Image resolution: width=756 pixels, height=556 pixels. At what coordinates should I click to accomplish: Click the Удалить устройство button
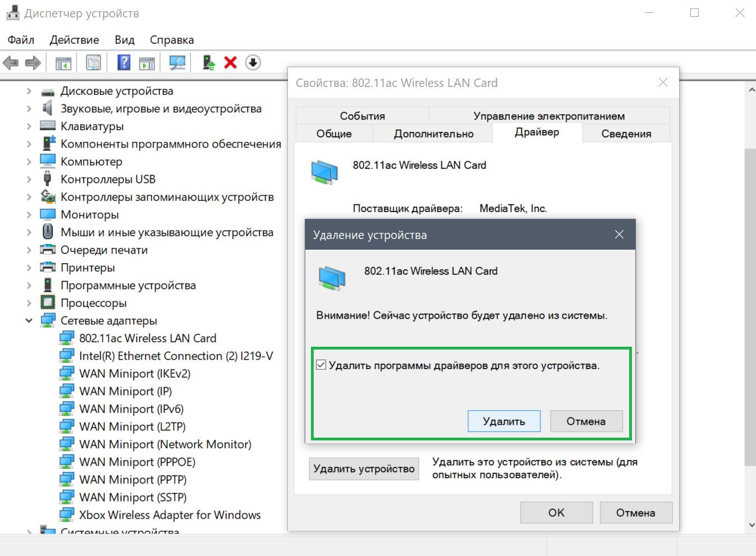tap(364, 468)
